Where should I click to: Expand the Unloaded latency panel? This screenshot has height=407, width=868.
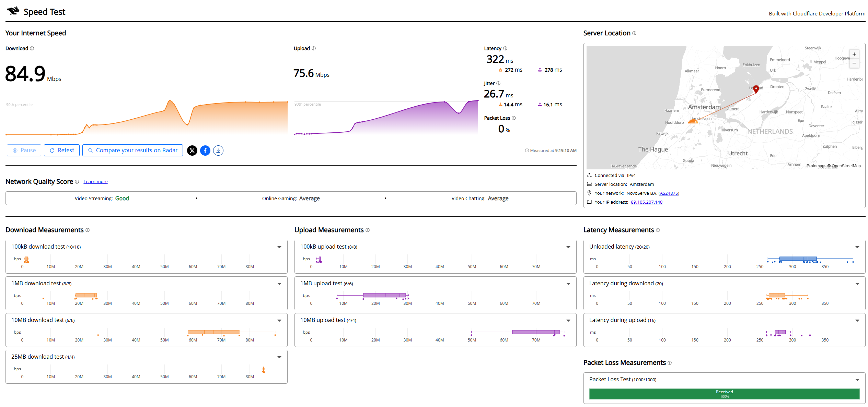tap(857, 247)
